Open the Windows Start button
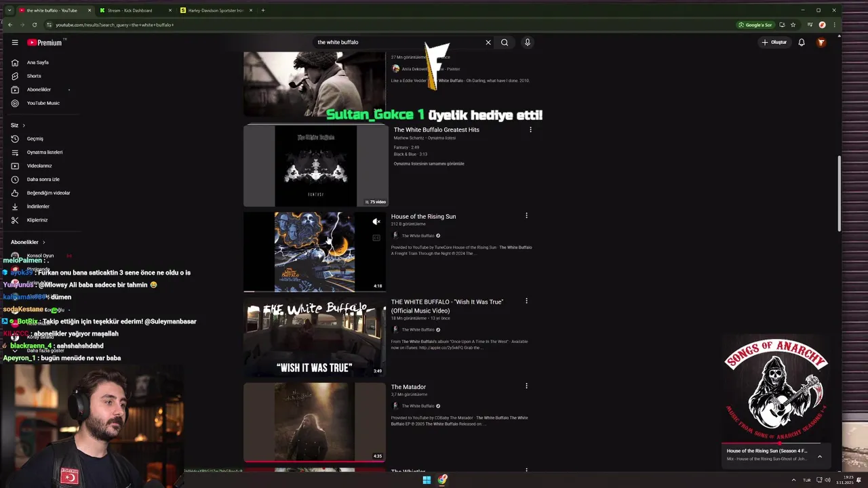The image size is (868, 488). coord(427,480)
